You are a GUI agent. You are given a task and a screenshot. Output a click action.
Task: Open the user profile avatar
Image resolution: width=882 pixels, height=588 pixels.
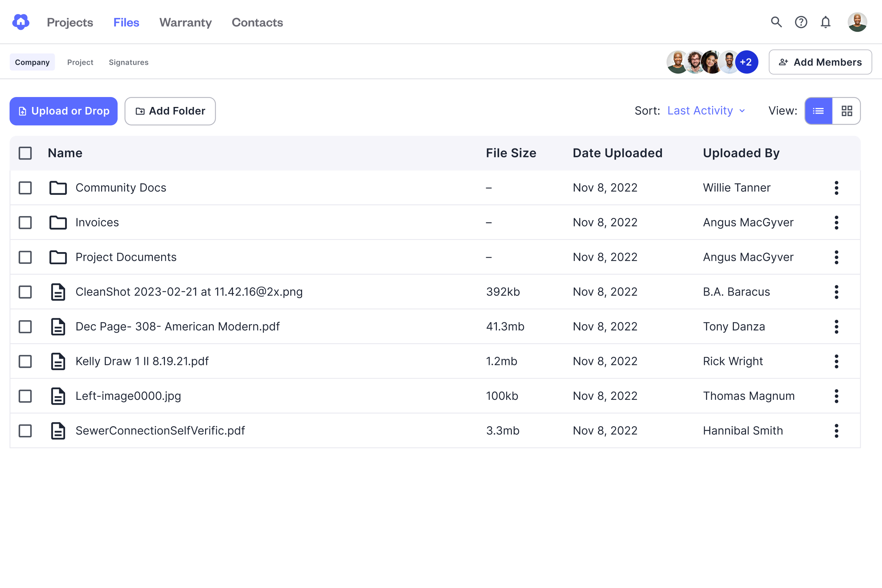[857, 22]
